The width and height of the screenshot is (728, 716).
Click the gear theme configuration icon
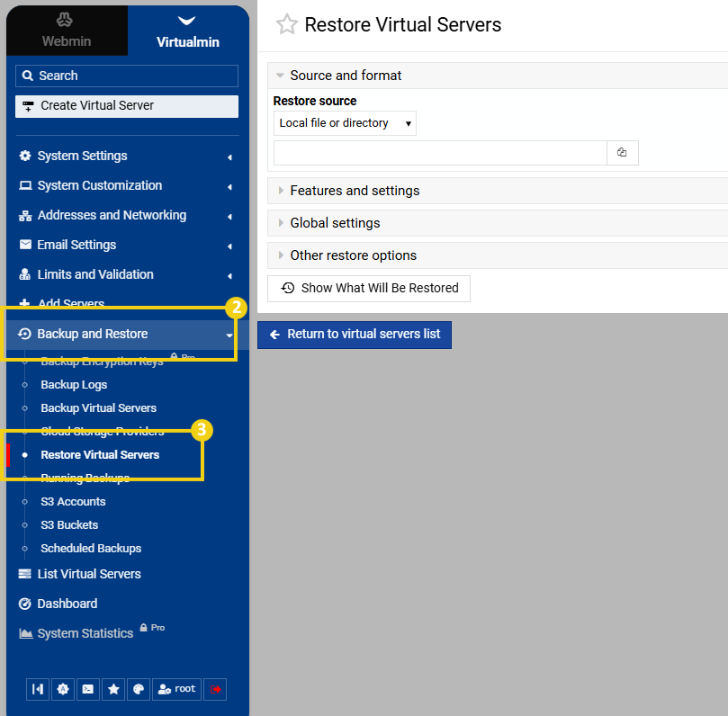pyautogui.click(x=62, y=689)
